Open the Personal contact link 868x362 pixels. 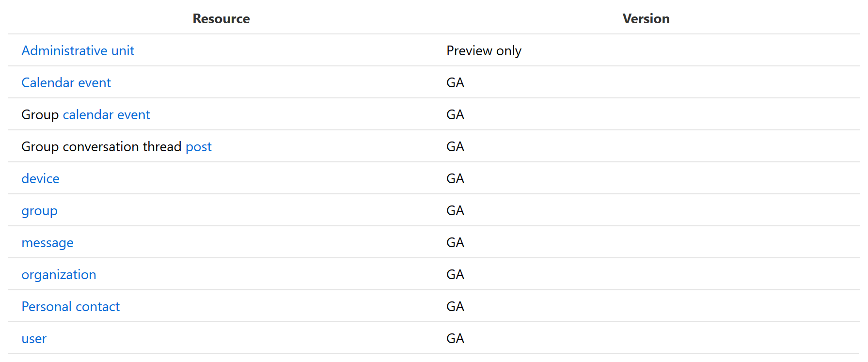pyautogui.click(x=70, y=307)
